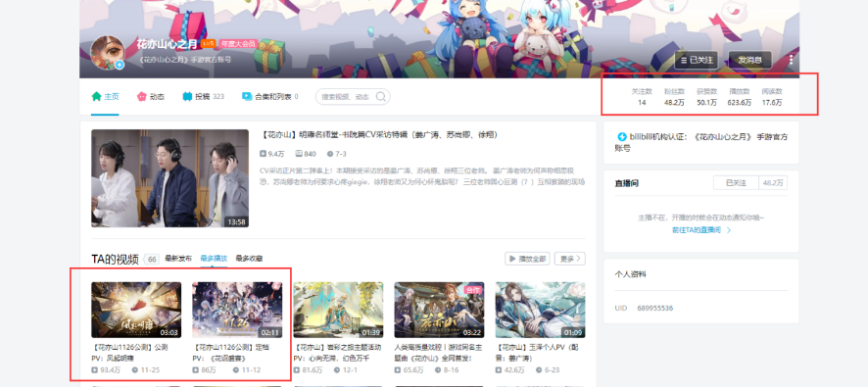Click 获赞数 50.1万 stat
The width and height of the screenshot is (868, 387).
pos(707,97)
